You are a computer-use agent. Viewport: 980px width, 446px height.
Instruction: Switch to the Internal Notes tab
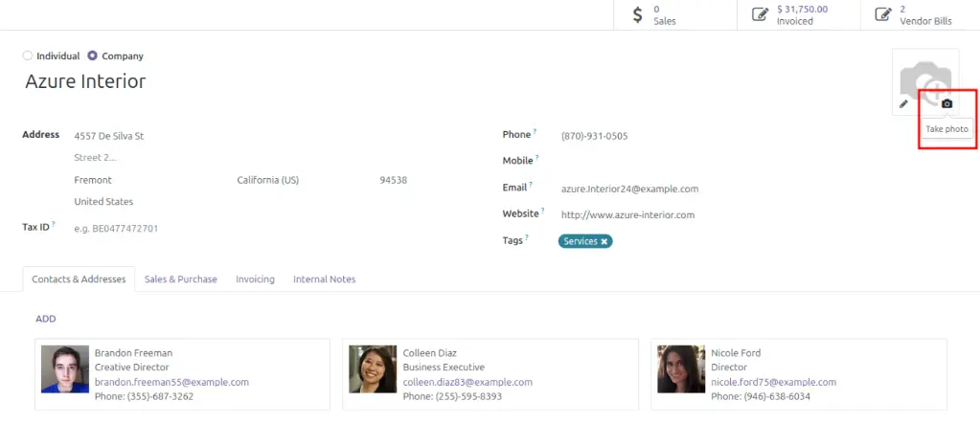pos(324,279)
